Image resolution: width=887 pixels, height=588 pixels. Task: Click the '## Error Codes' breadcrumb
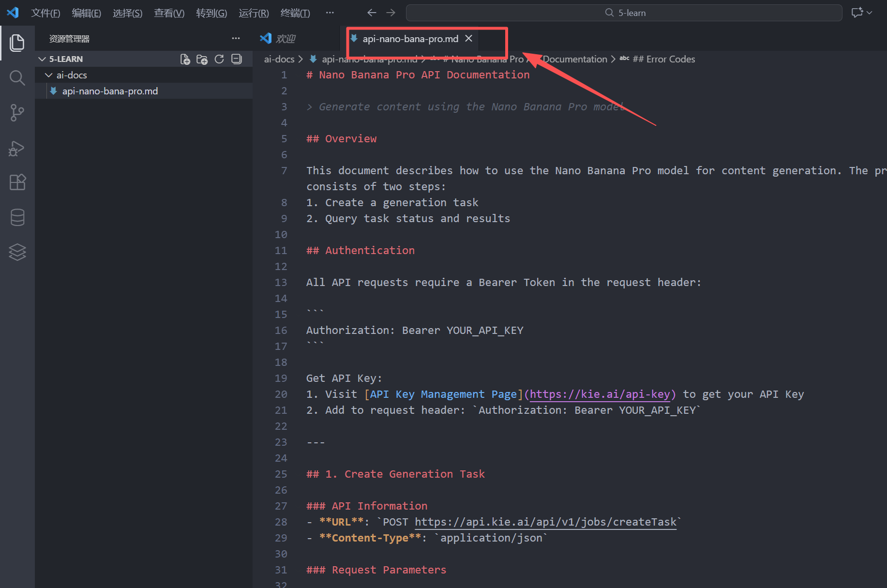click(x=664, y=59)
